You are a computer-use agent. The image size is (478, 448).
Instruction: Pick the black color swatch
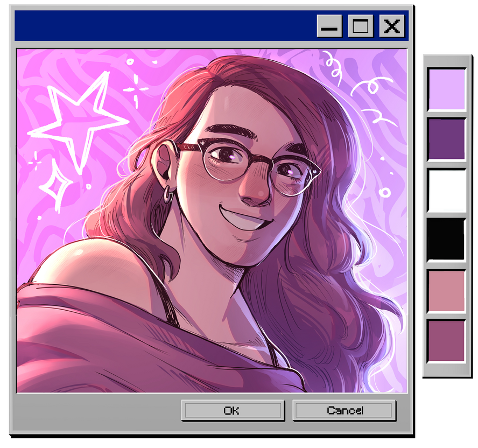click(446, 239)
